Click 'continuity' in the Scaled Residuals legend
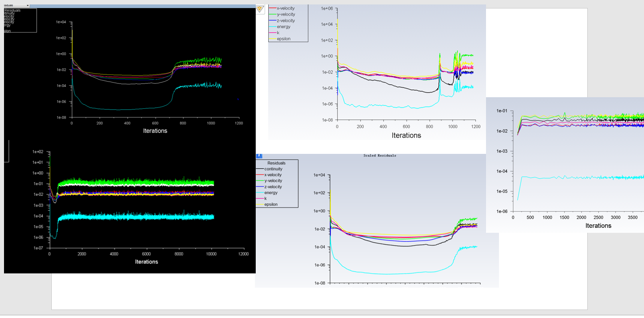This screenshot has height=318, width=644. point(273,169)
